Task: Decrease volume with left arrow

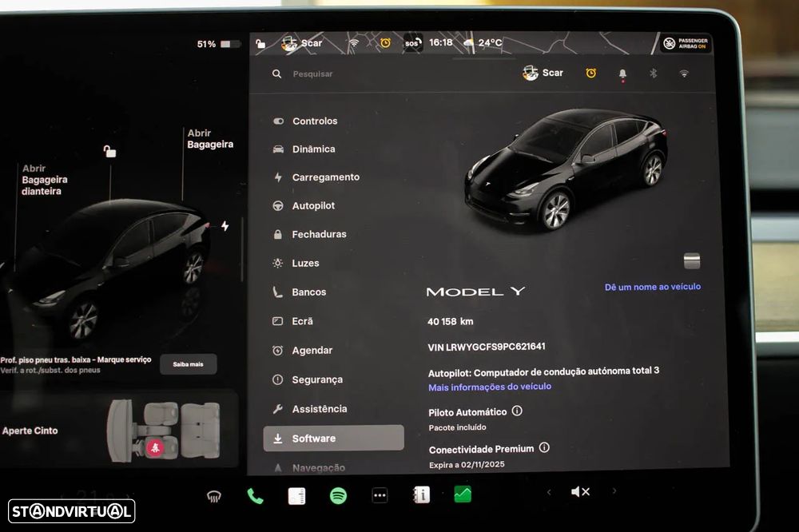Action: click(x=549, y=492)
